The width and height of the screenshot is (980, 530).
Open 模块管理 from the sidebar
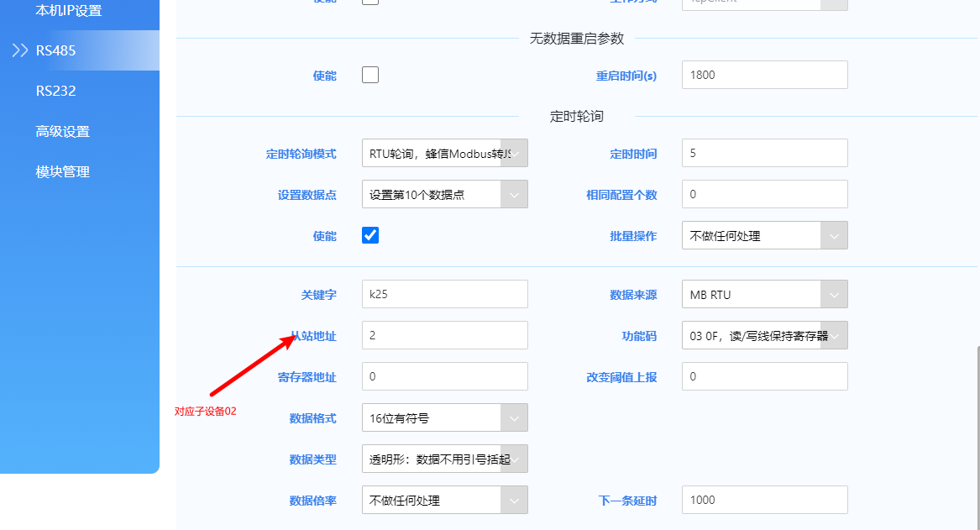point(62,171)
